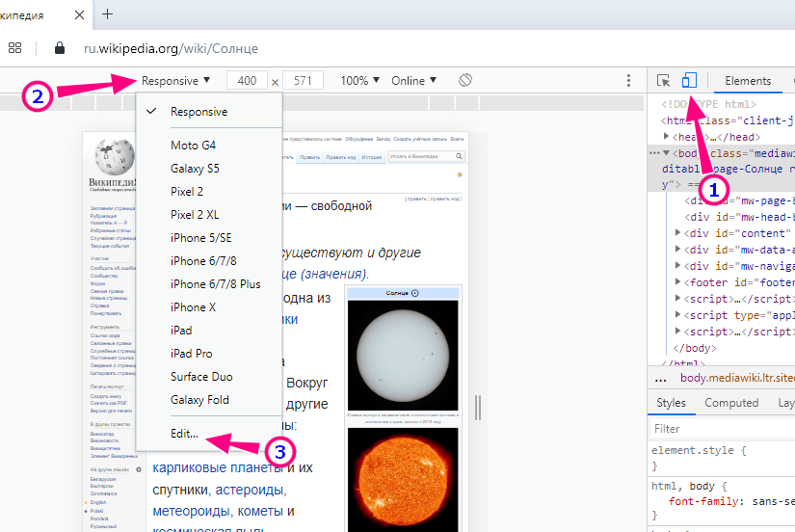Choose iPhone 5/SE from device list

point(209,238)
